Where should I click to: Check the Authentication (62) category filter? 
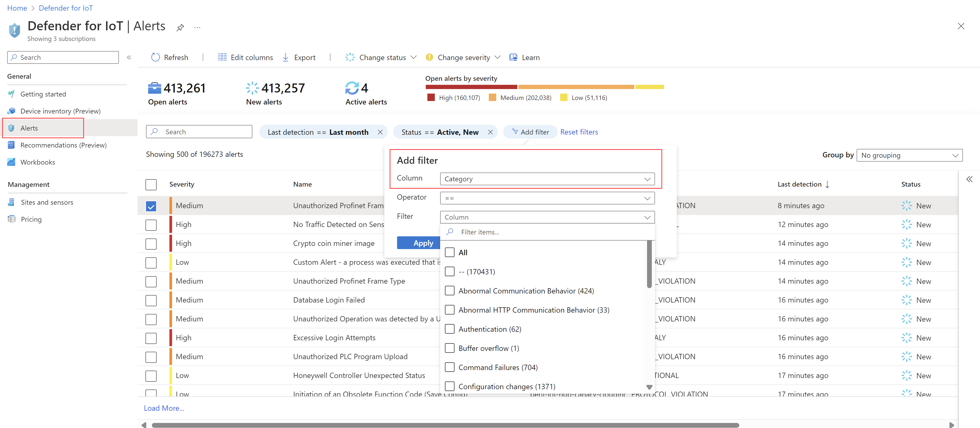click(x=450, y=329)
